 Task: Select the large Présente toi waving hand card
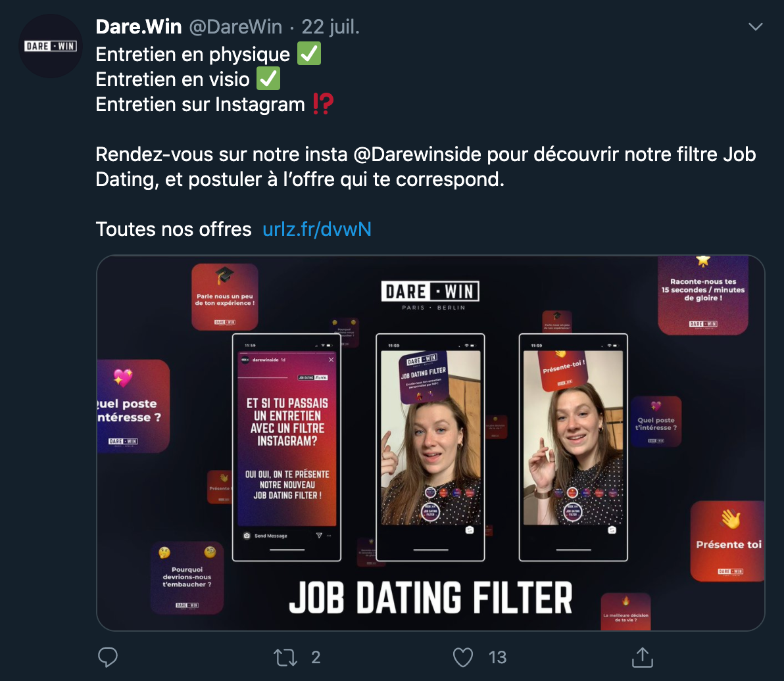point(727,541)
